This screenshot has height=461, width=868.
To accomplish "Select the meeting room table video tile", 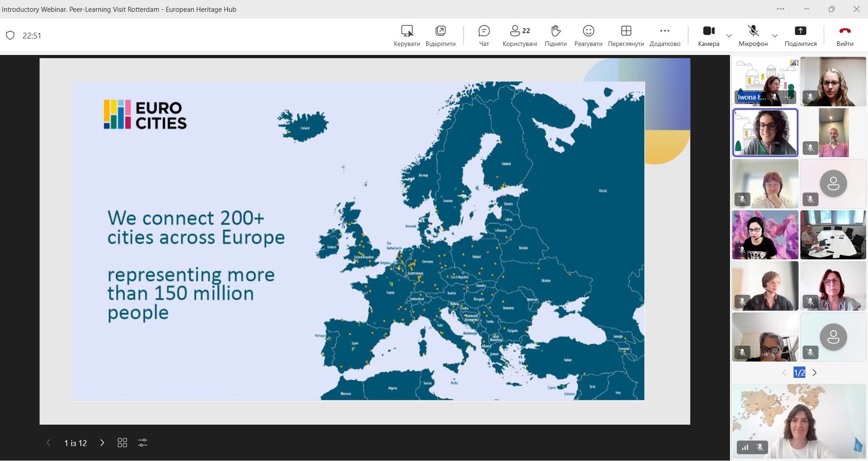I will (833, 235).
